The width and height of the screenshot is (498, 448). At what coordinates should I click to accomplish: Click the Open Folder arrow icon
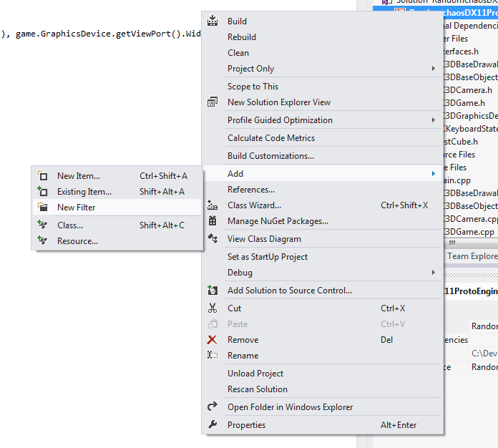[x=213, y=406]
